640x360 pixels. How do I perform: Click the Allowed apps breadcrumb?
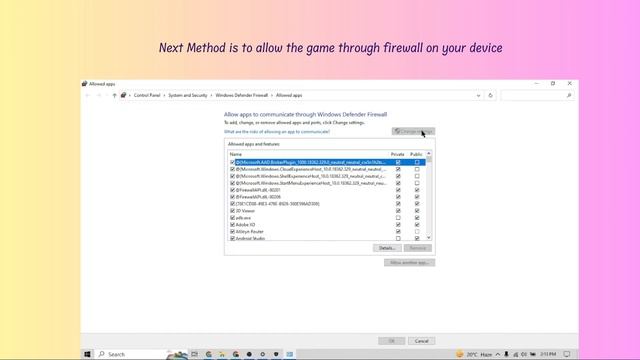click(x=289, y=96)
